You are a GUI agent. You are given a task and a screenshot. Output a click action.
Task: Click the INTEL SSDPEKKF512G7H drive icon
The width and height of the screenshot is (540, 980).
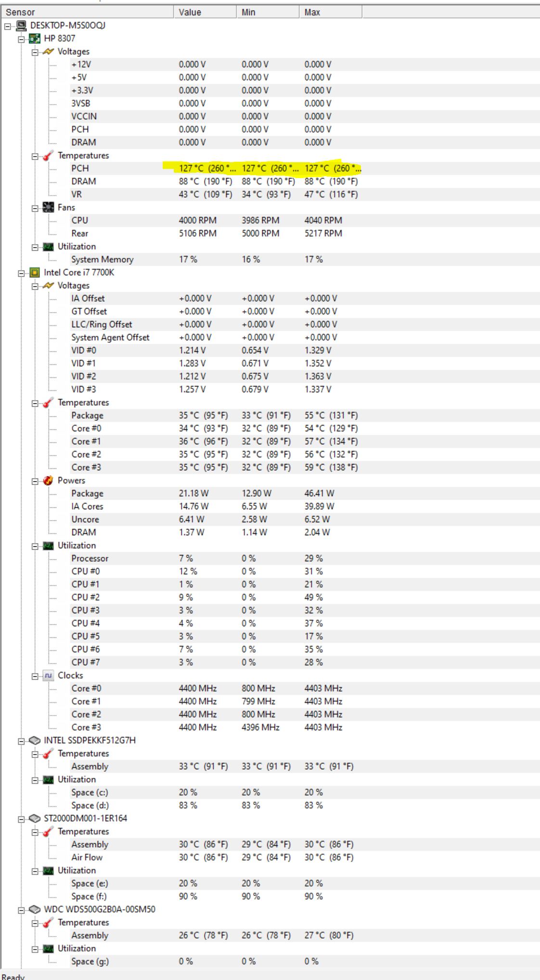tap(35, 740)
